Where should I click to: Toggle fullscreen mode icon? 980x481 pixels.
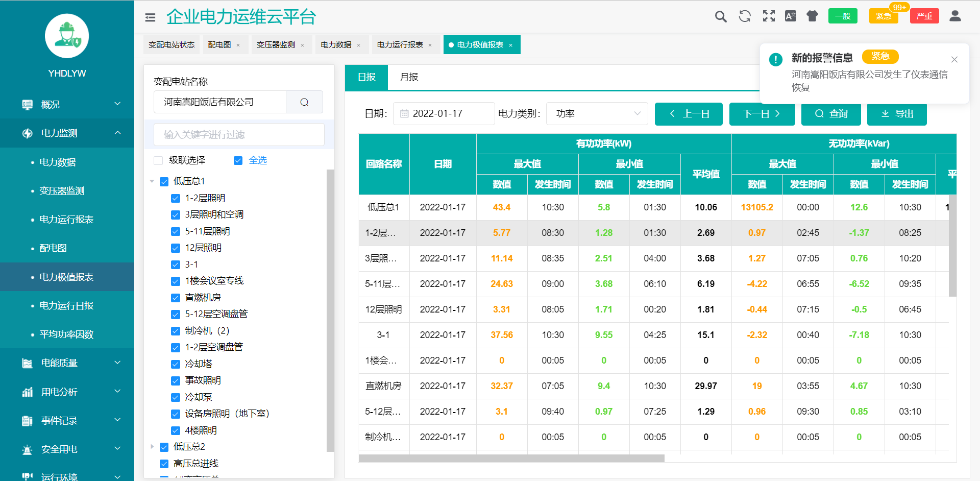click(769, 16)
